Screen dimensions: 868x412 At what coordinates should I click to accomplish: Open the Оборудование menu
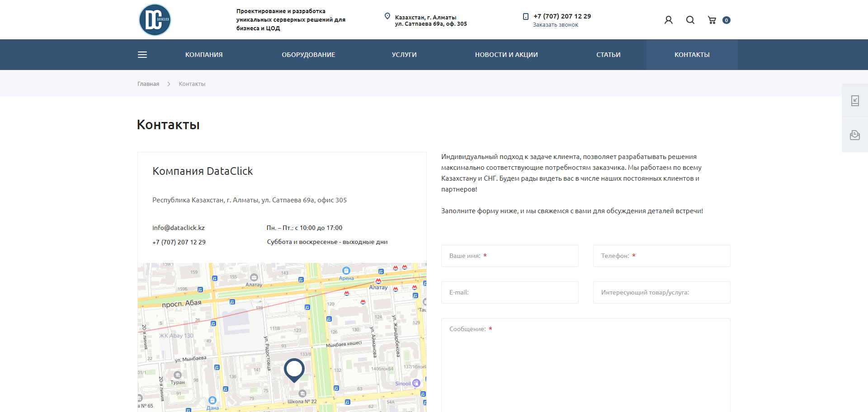[x=308, y=55]
